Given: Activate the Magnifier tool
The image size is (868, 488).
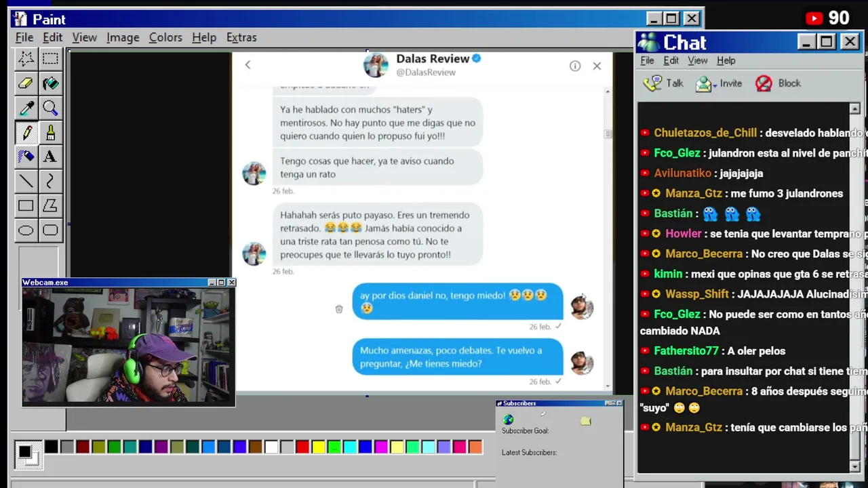Looking at the screenshot, I should pos(50,108).
